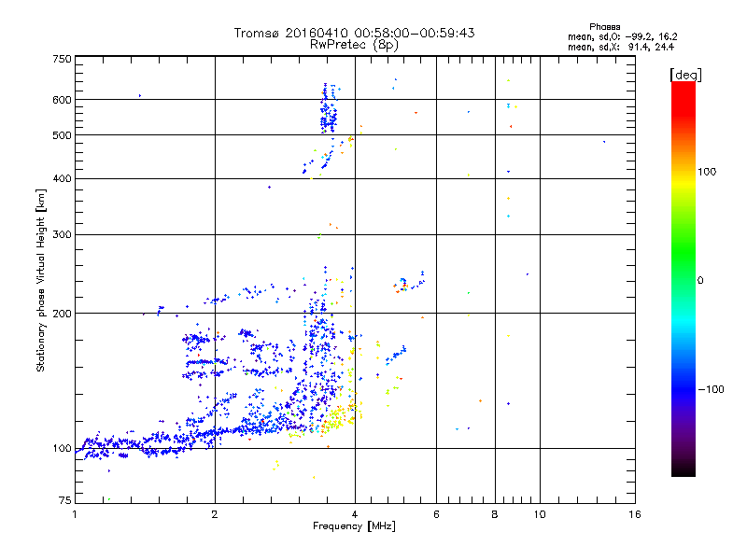The width and height of the screenshot is (747, 560).
Task: Click the x-axis tick label '10'
Action: tap(540, 514)
